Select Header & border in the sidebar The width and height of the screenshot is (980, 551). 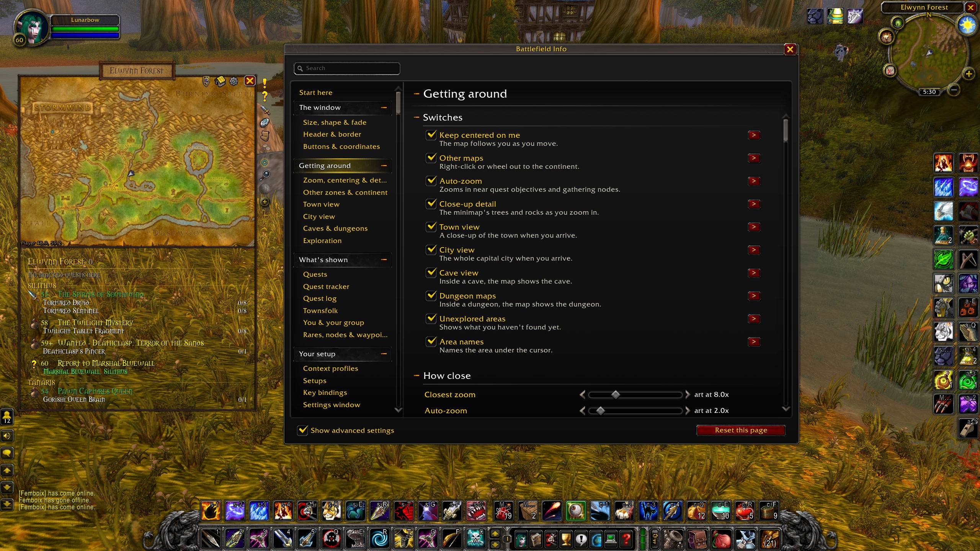tap(332, 134)
